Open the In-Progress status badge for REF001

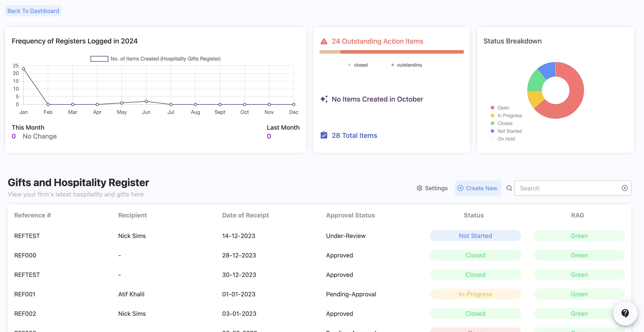pos(475,294)
